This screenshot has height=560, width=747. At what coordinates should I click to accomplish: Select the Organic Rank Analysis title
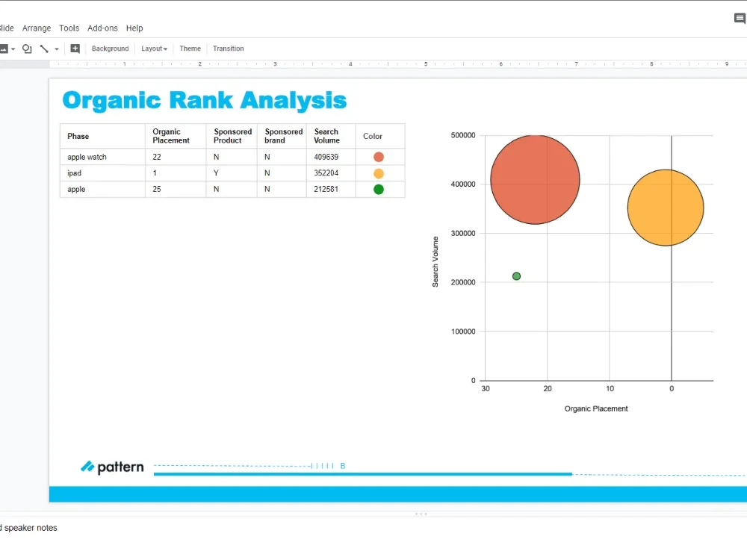[x=205, y=101]
